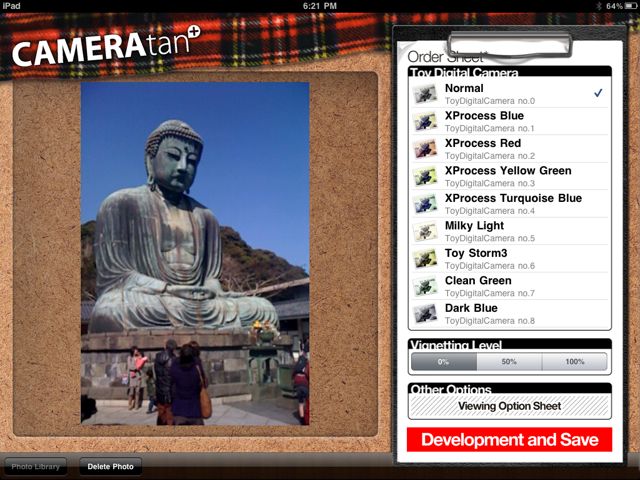This screenshot has width=640, height=480.
Task: Click the Milky Light filter thumbnail
Action: [425, 231]
